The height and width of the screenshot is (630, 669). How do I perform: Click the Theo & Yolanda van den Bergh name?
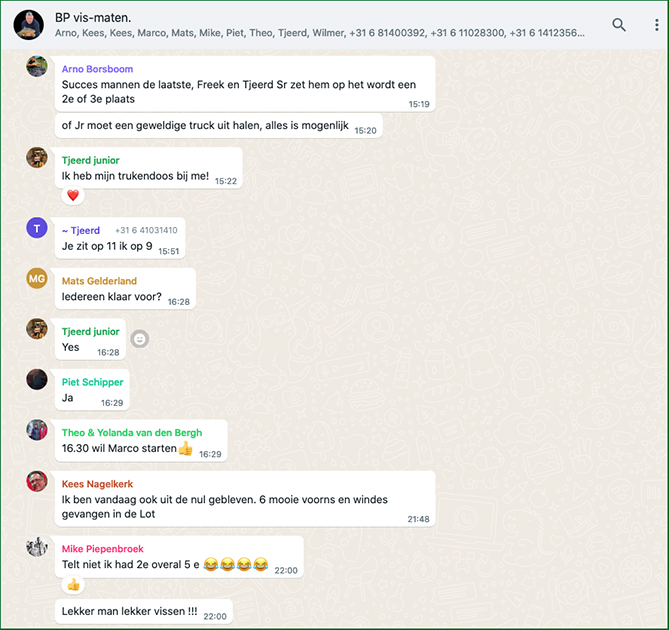pyautogui.click(x=132, y=433)
